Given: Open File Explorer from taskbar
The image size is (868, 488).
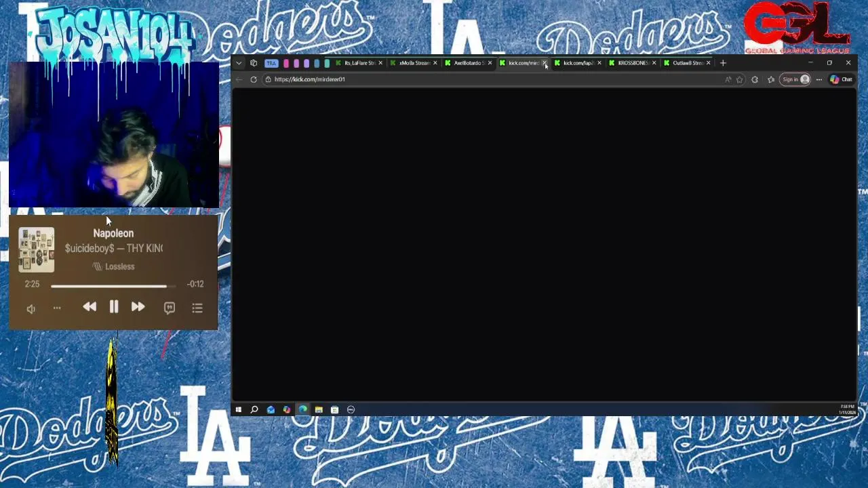Looking at the screenshot, I should tap(319, 409).
